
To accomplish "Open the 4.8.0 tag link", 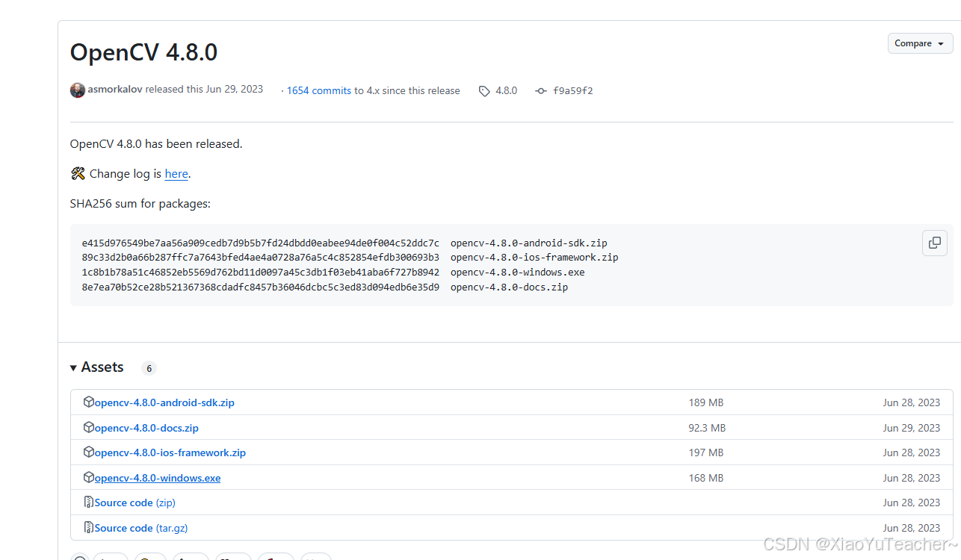I will coord(506,90).
